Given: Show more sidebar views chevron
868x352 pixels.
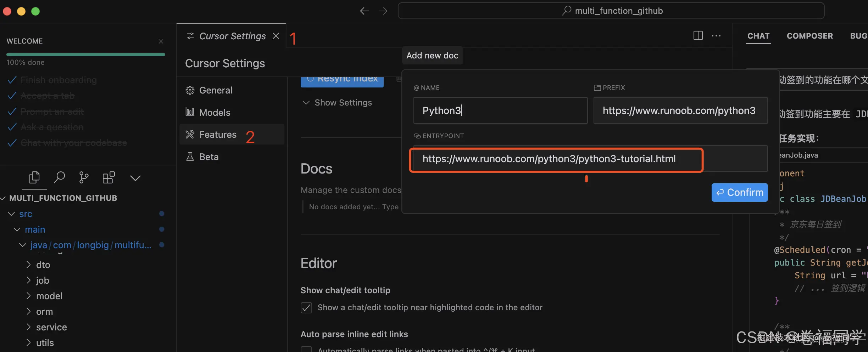Looking at the screenshot, I should [135, 178].
